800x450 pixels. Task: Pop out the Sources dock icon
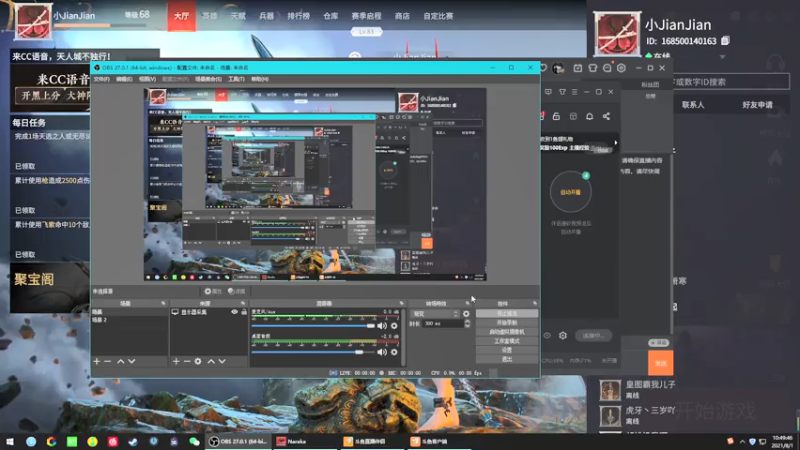point(243,303)
